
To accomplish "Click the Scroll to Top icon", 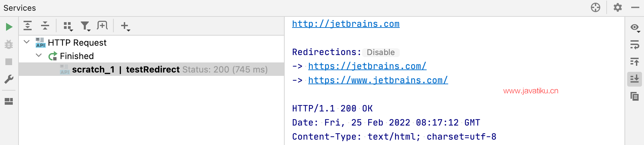I will pyautogui.click(x=635, y=62).
